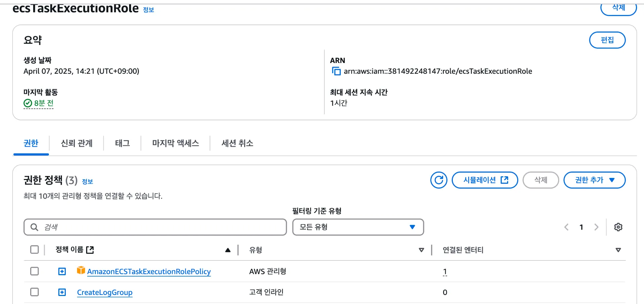Open the 시뮬레이션 policy simulator button
The height and width of the screenshot is (304, 644).
click(x=485, y=180)
